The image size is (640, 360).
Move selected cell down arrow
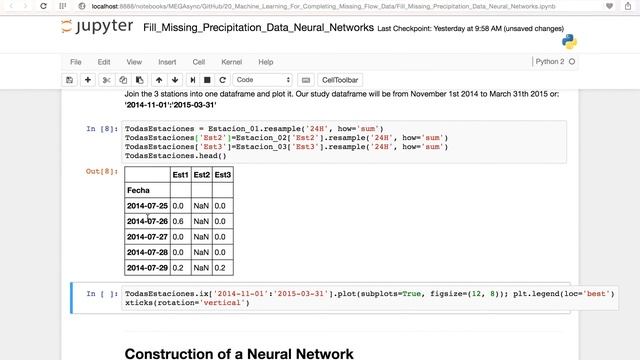[175, 80]
